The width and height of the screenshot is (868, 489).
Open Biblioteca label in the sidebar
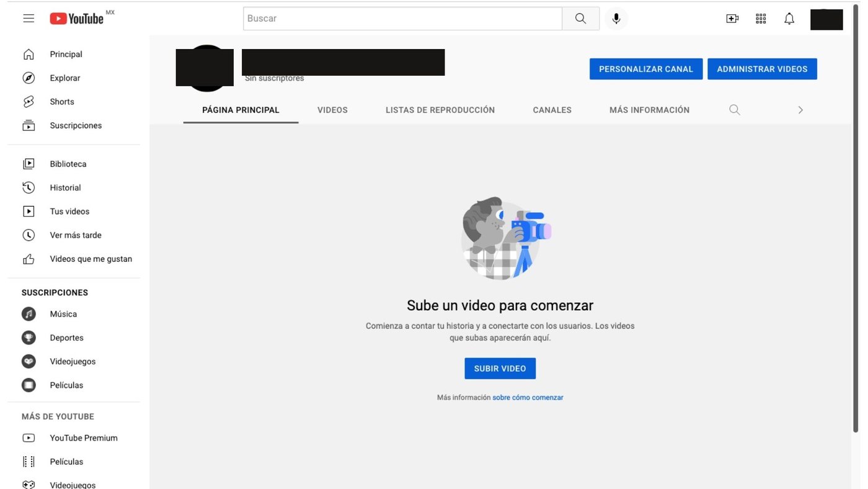[x=68, y=164]
